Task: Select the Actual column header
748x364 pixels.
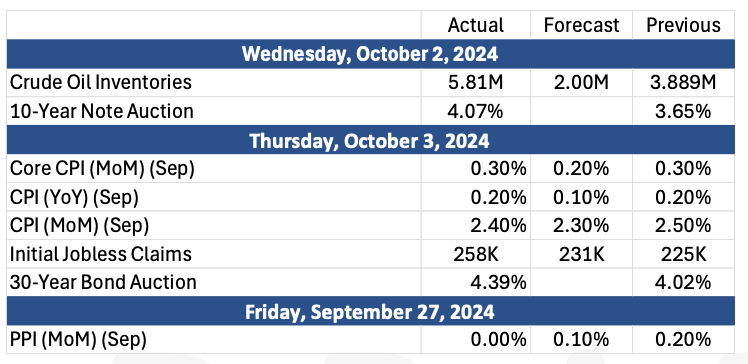Action: pyautogui.click(x=475, y=25)
